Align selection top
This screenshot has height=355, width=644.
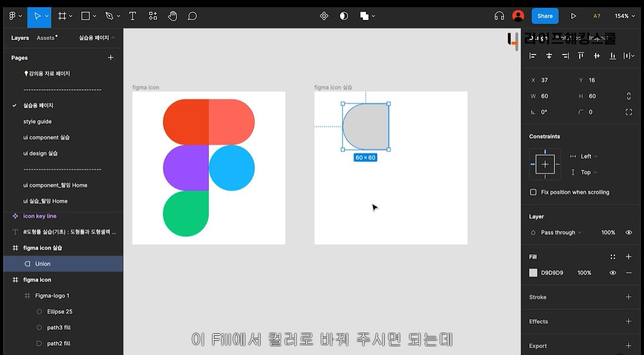click(x=581, y=56)
